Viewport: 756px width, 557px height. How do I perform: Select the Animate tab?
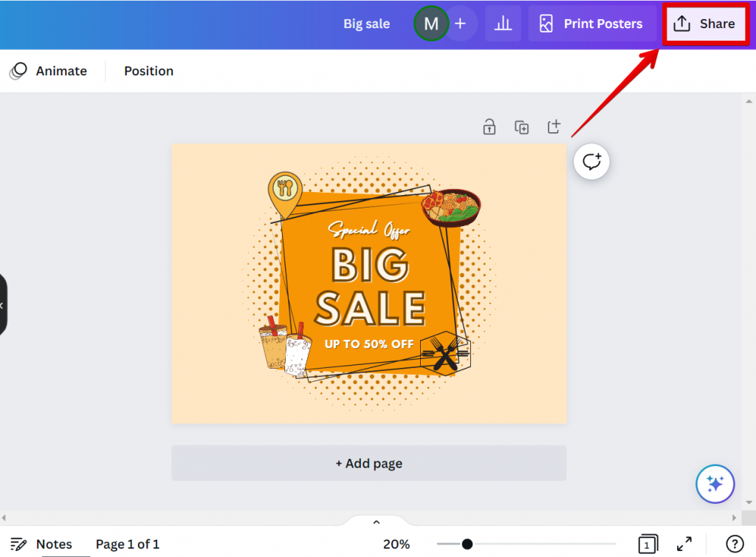click(x=51, y=70)
